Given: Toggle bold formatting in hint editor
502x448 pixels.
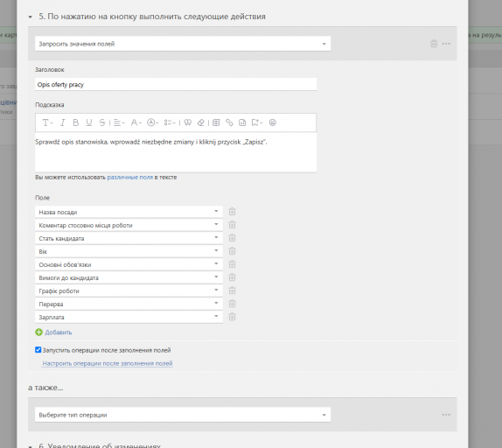Looking at the screenshot, I should pos(75,122).
